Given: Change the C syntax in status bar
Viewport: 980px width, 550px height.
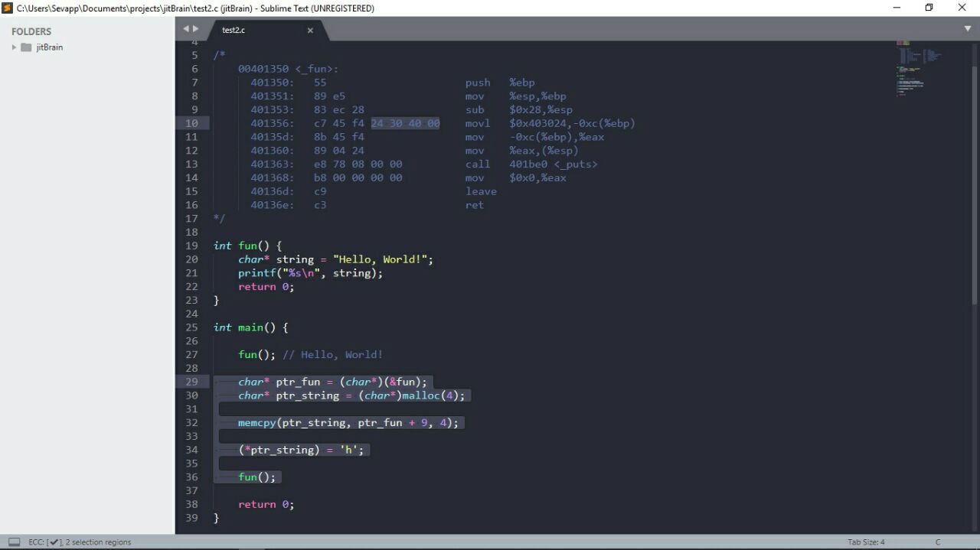Looking at the screenshot, I should click(x=938, y=542).
